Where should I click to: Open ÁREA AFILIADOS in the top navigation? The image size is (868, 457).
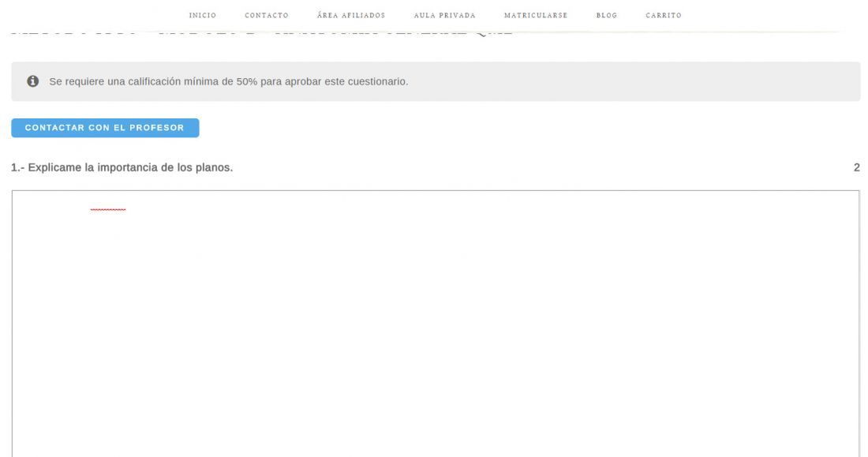[351, 16]
